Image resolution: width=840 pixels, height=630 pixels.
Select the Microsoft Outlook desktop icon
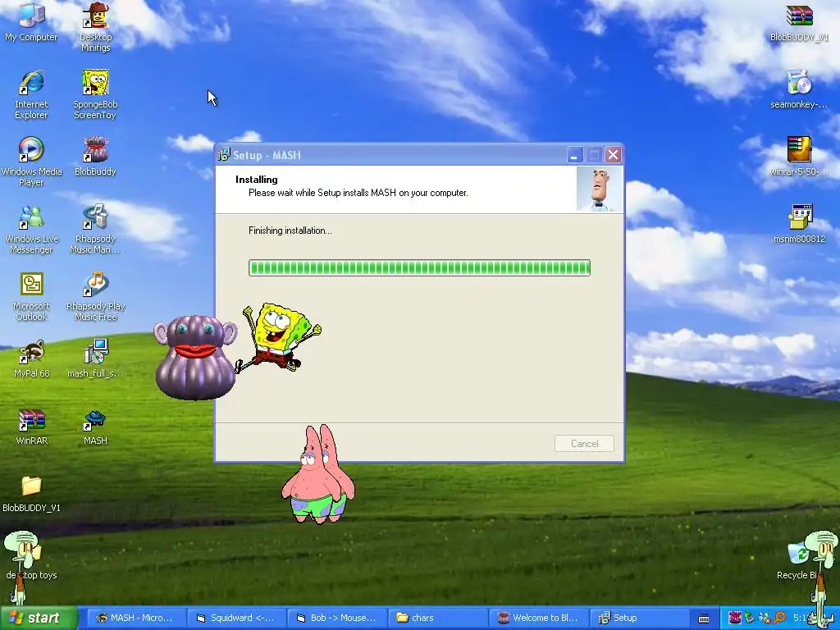[31, 297]
